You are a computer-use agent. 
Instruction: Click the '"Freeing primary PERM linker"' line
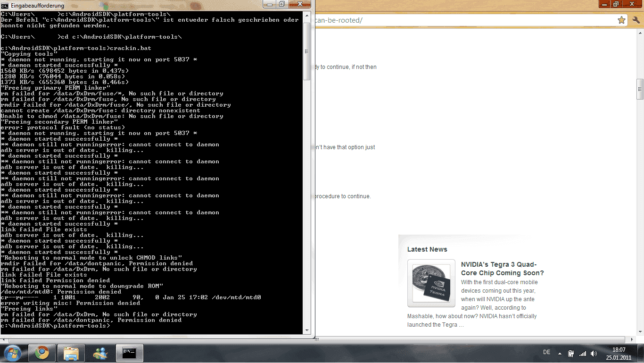pos(56,88)
